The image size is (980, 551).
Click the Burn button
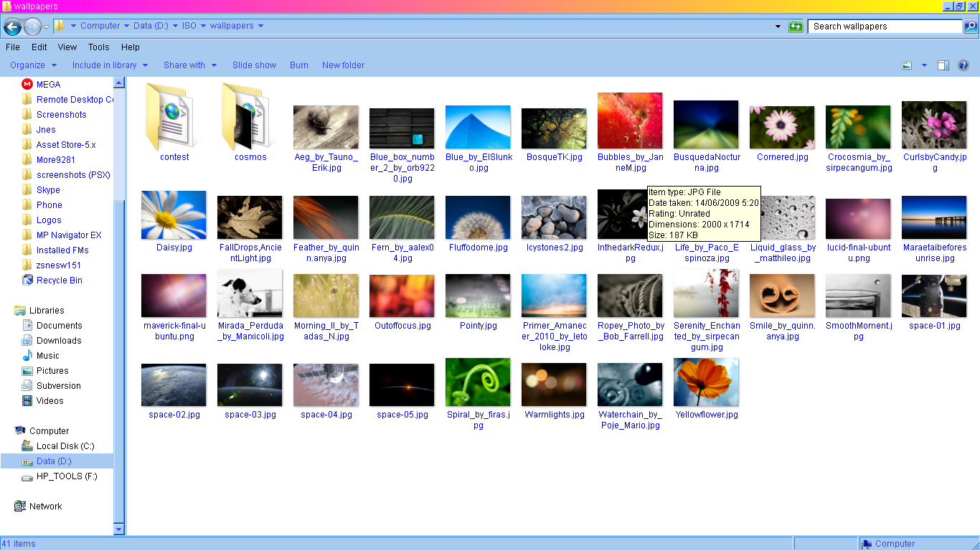coord(299,65)
